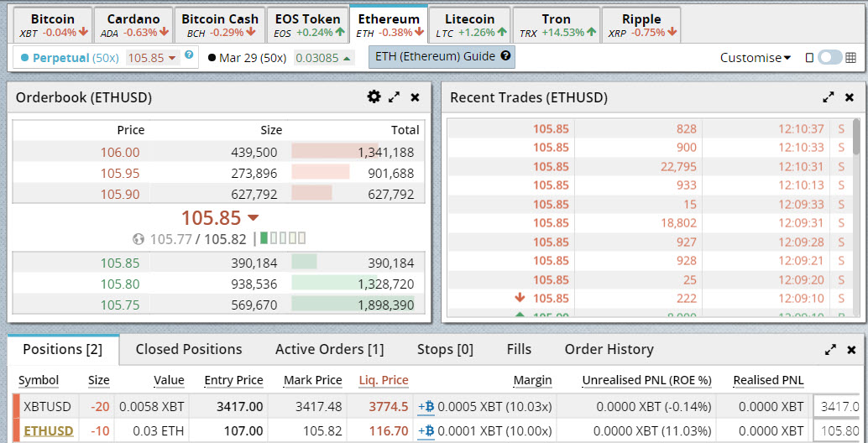This screenshot has width=868, height=443.
Task: Switch to the Cardano tab
Action: (x=133, y=25)
